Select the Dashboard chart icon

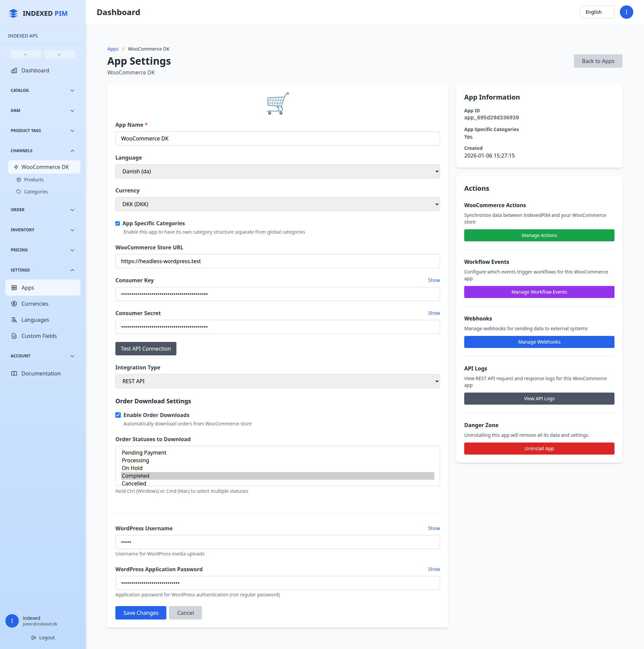pos(14,70)
